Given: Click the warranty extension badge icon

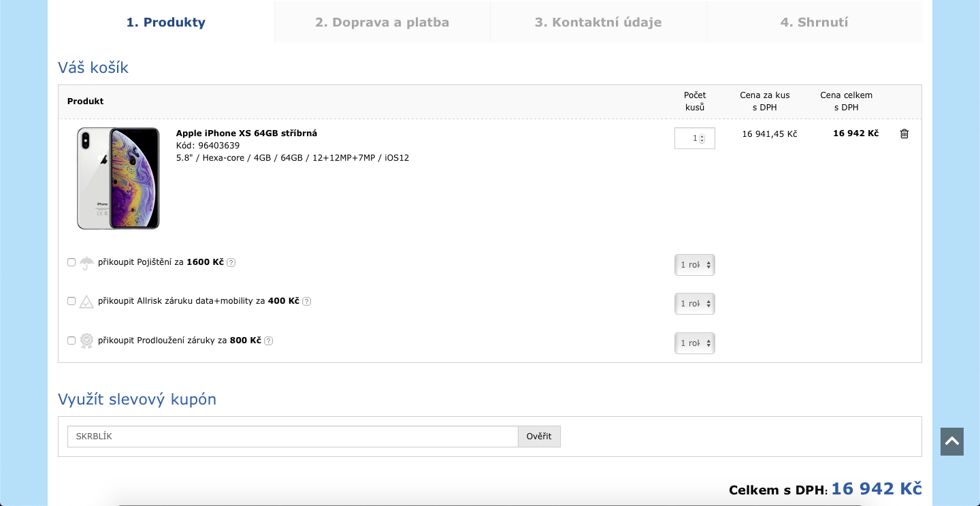Looking at the screenshot, I should 86,341.
